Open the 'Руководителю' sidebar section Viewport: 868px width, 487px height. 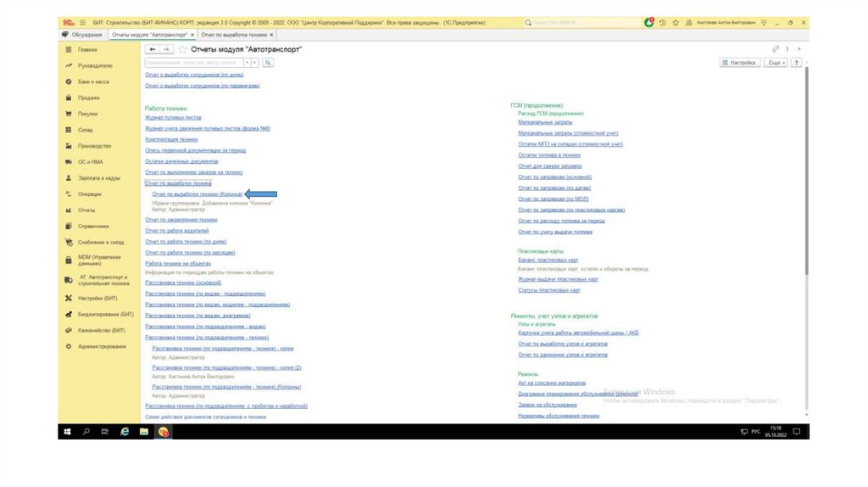coord(95,66)
